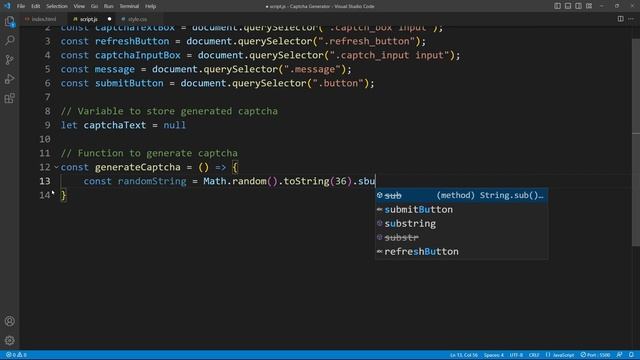Click the JavaScript language mode indicator
Viewport: 640px width, 360px height.
pos(560,355)
